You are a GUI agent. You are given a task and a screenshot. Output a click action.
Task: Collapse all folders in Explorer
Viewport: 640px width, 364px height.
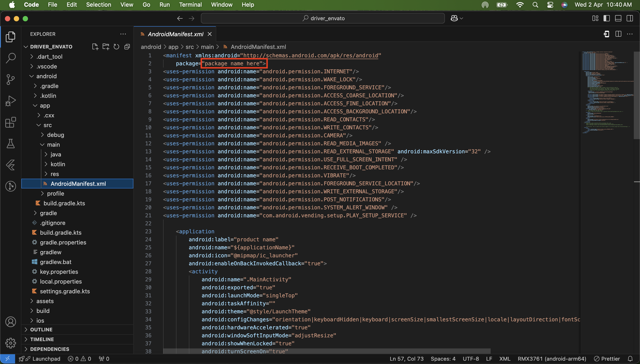click(127, 47)
